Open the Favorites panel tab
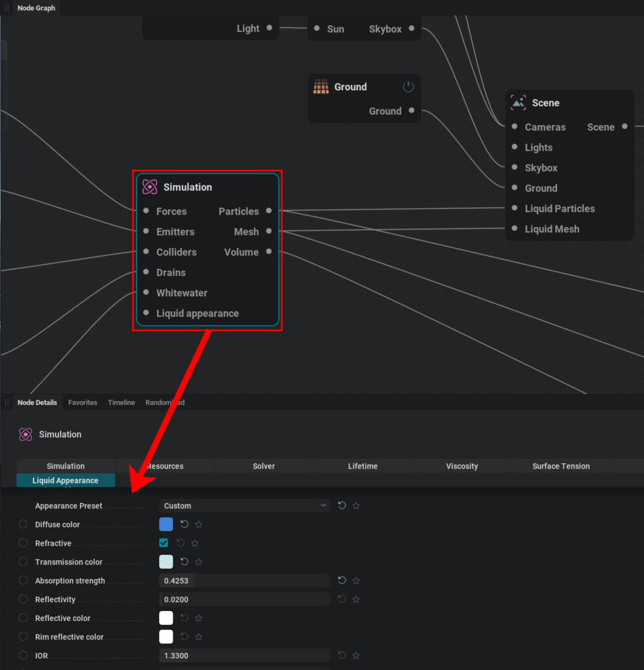644x670 pixels. pyautogui.click(x=82, y=402)
